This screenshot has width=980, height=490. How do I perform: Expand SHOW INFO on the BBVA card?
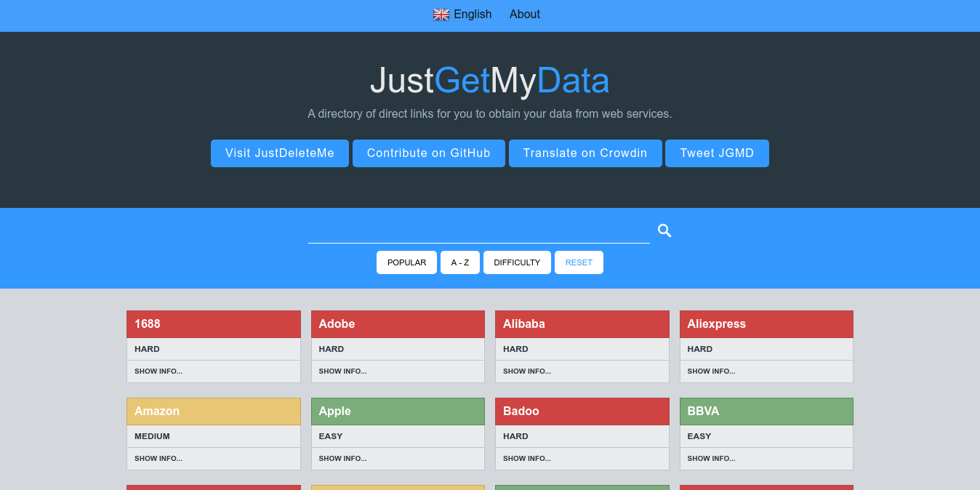pos(711,458)
